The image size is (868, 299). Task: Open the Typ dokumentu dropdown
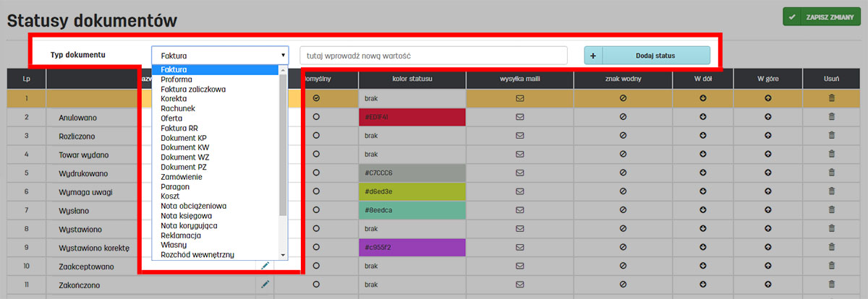pyautogui.click(x=220, y=55)
